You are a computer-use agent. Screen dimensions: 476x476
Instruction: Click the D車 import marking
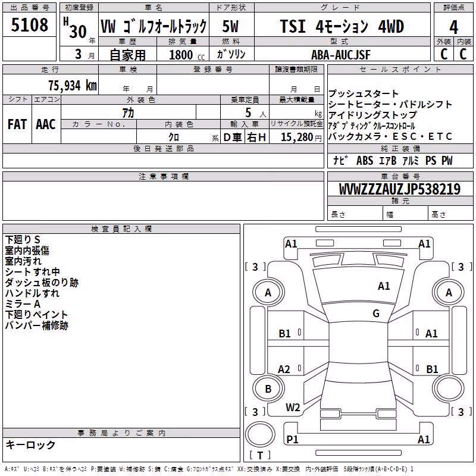(x=232, y=137)
